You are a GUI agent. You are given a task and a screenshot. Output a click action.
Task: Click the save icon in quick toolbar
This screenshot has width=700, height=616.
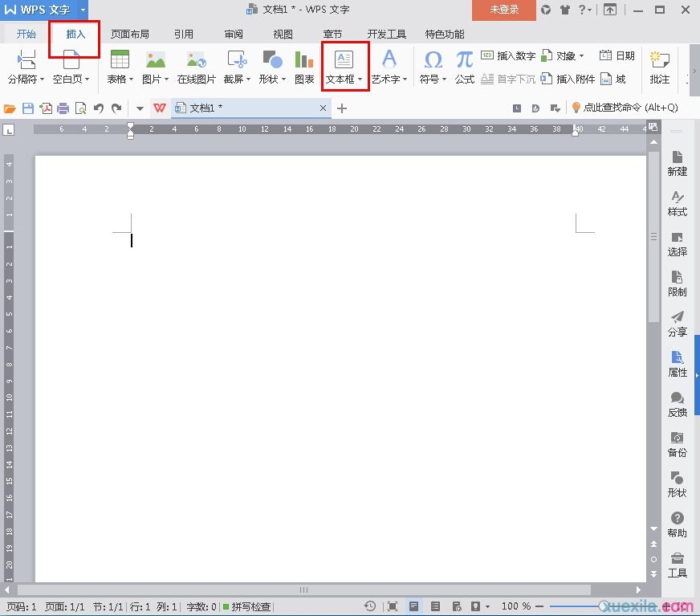coord(28,108)
